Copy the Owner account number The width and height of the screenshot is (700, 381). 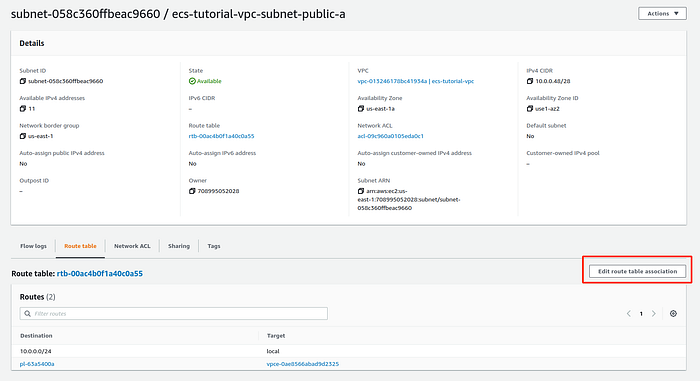192,191
